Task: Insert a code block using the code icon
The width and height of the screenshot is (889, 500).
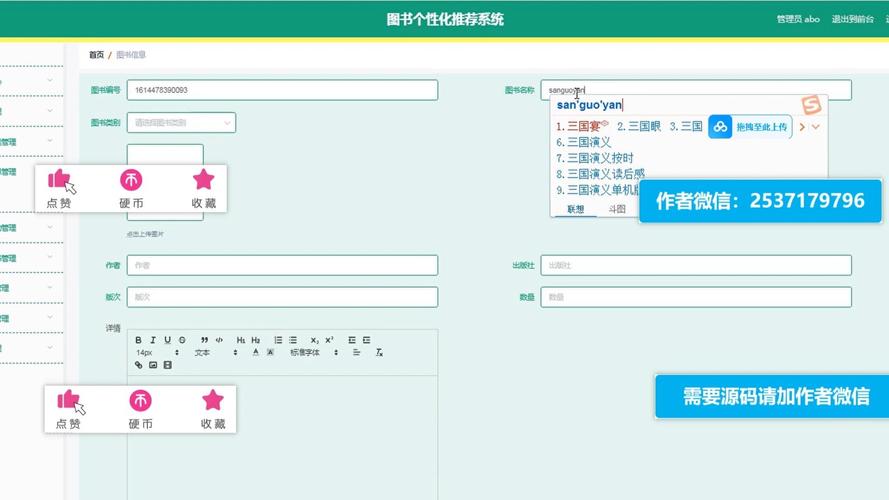Action: 219,340
